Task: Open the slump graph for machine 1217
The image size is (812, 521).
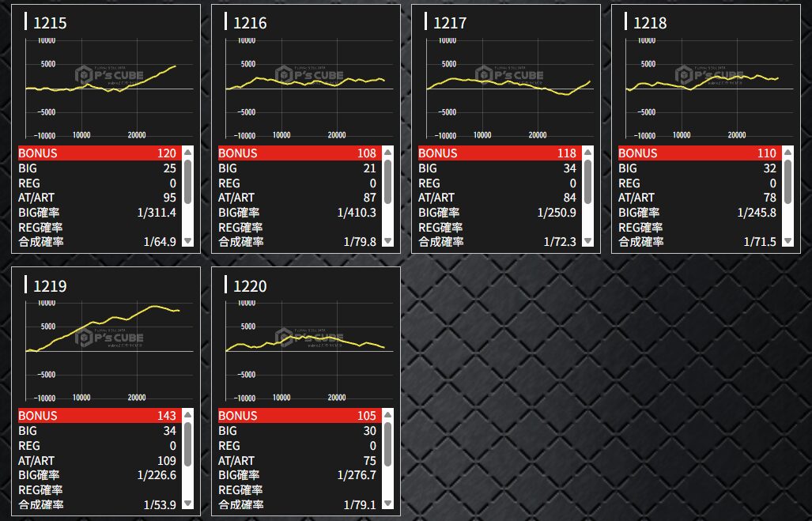Action: tap(509, 88)
